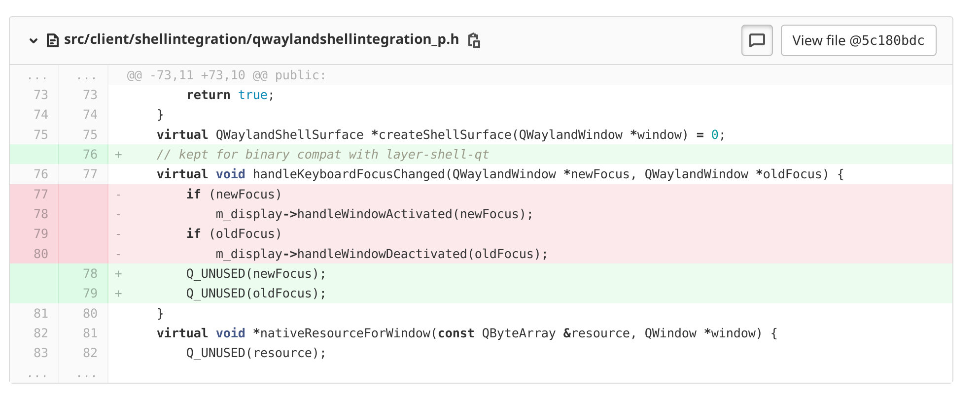Open src/client/shellintegration/qwaylandshellintegration_p.h filename

point(261,40)
